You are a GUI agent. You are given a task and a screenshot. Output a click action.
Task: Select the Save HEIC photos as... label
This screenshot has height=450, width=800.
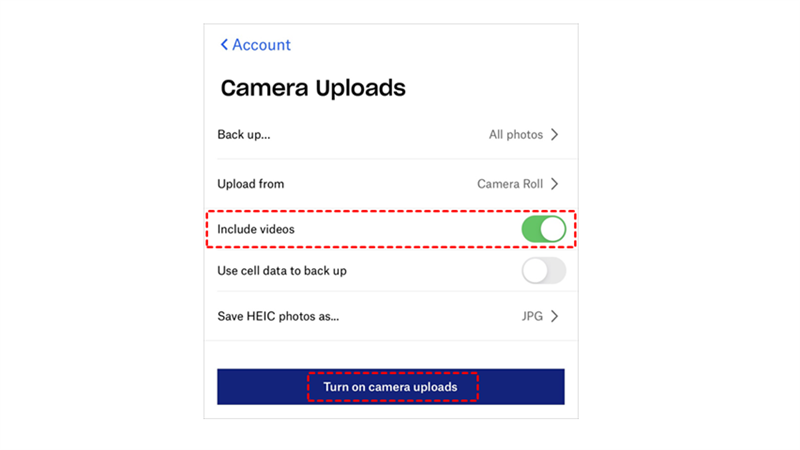pyautogui.click(x=278, y=316)
